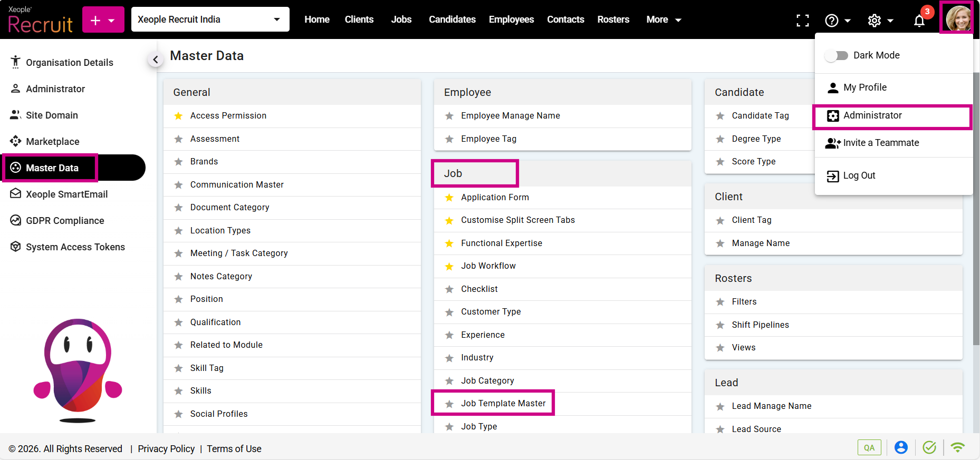The width and height of the screenshot is (980, 460).
Task: Open GDPR Compliance in the sidebar
Action: (65, 220)
